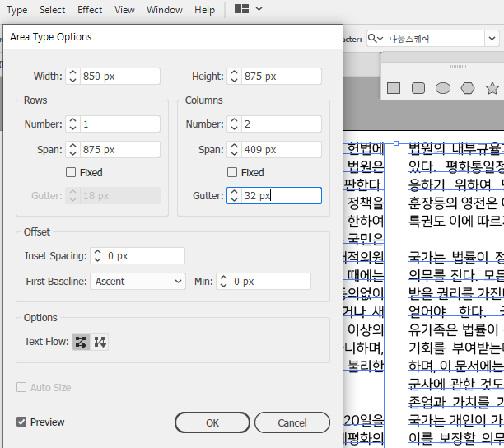This screenshot has height=448, width=504.
Task: Click the Min baseline field
Action: coord(271,282)
